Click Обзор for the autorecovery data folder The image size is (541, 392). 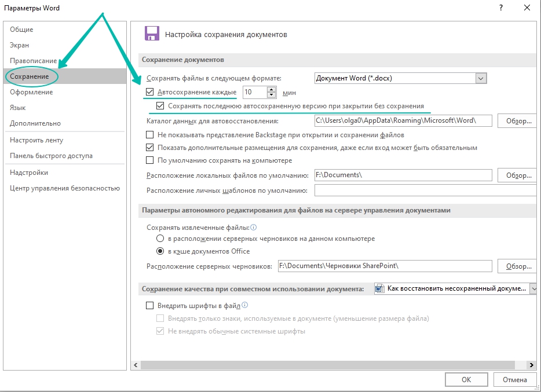[x=518, y=121]
